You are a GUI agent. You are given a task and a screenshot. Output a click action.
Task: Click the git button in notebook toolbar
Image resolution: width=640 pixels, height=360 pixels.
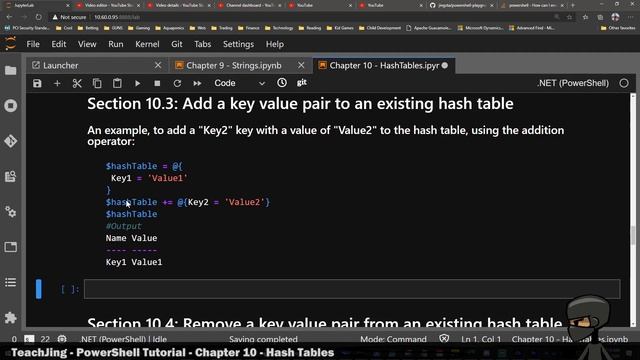pos(302,82)
